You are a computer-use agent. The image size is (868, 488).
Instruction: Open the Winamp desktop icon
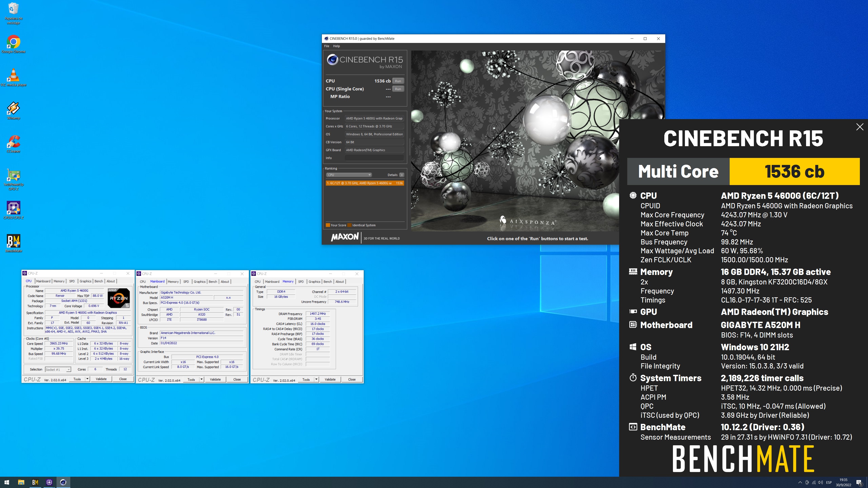14,111
